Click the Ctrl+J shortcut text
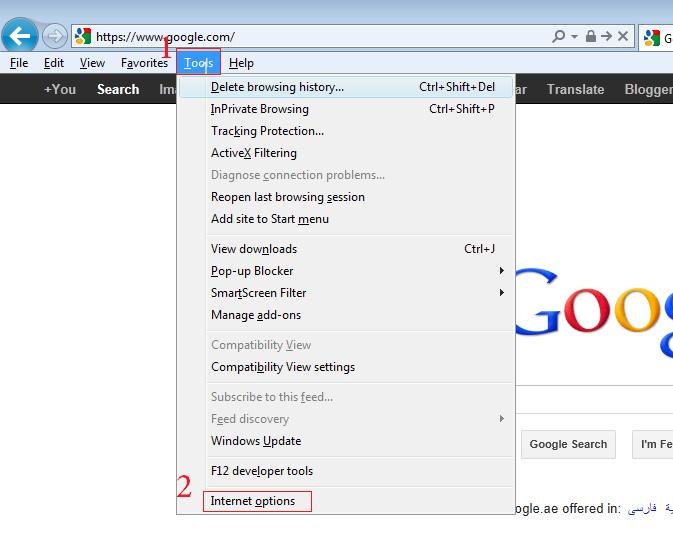Viewport: 673px width, 550px height. point(479,249)
